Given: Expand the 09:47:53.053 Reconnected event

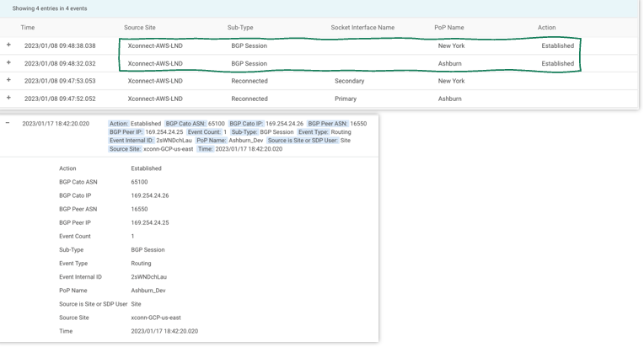Looking at the screenshot, I should pyautogui.click(x=8, y=81).
